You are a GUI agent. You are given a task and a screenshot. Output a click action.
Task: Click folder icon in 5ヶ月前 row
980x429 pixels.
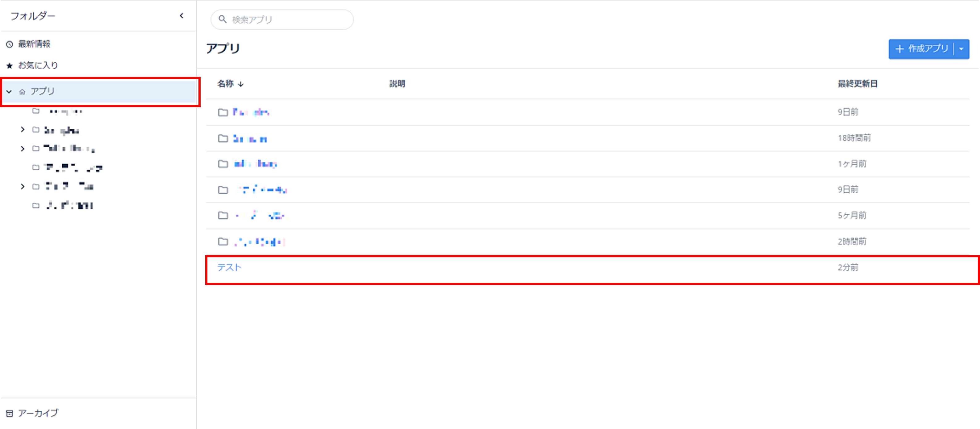[x=223, y=216]
